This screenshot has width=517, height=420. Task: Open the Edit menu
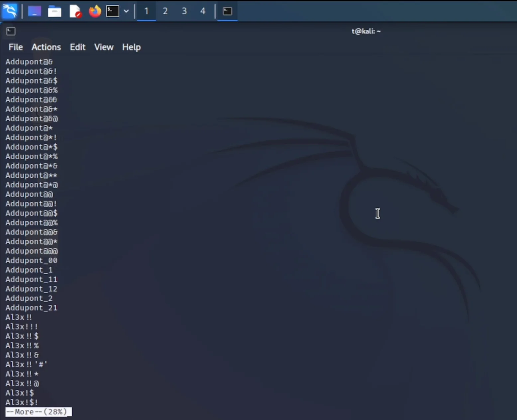click(77, 47)
